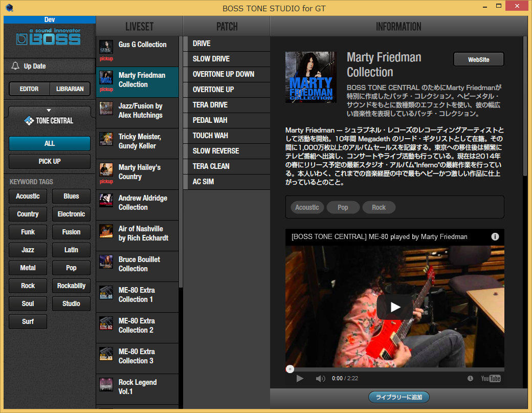
Task: Click the ME-80 Extra Collection 2 thumbnail
Action: click(x=106, y=323)
